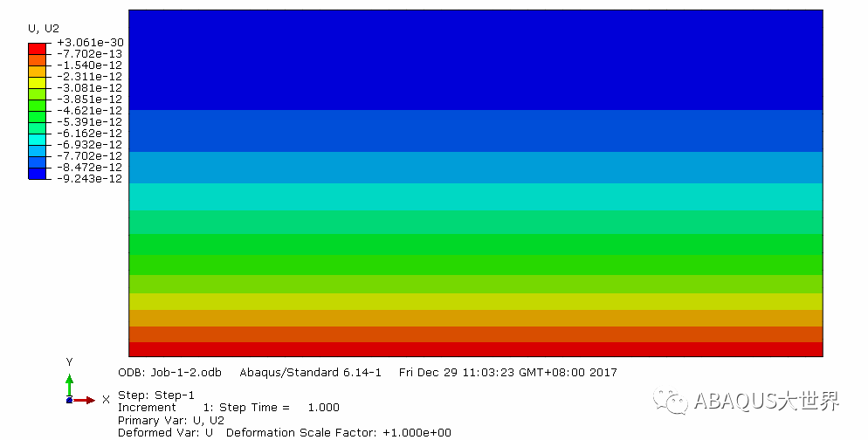Screen dimensions: 868x440
Task: Select legend value -8.472e-12
Action: (x=90, y=167)
